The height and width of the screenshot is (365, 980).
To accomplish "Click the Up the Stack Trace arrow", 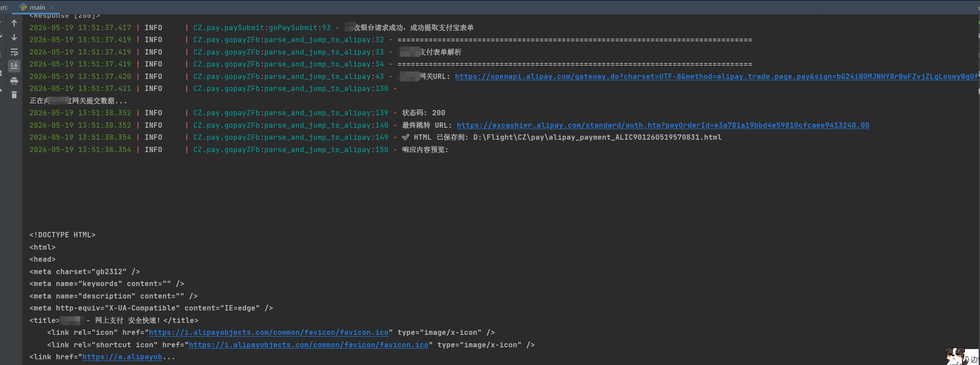I will tap(14, 23).
